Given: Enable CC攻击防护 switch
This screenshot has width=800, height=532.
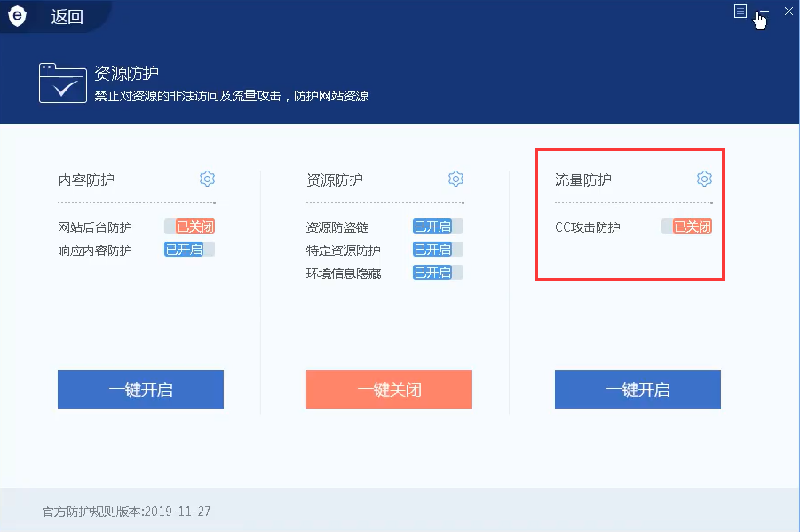Looking at the screenshot, I should click(686, 226).
